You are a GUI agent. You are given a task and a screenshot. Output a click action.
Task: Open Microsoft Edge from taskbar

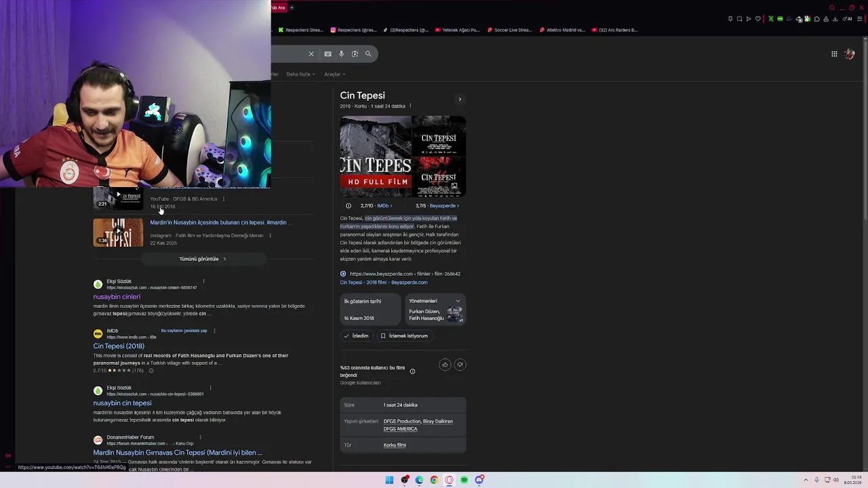pos(419,480)
